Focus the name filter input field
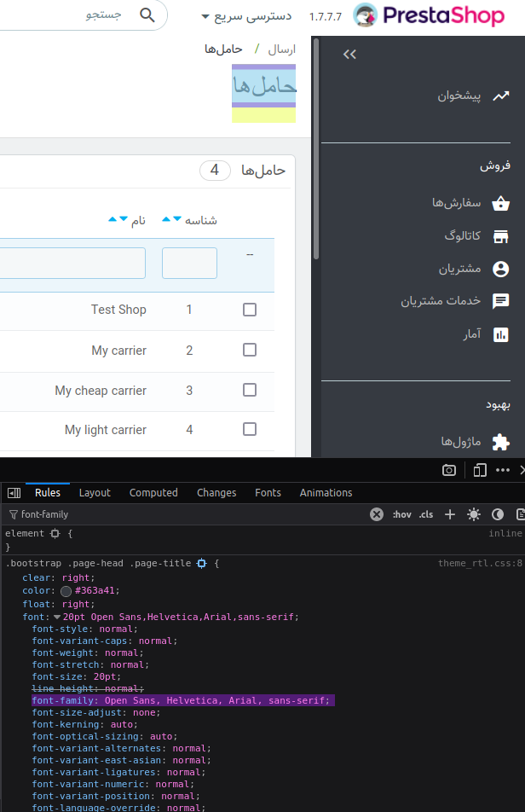525x812 pixels. tap(72, 263)
